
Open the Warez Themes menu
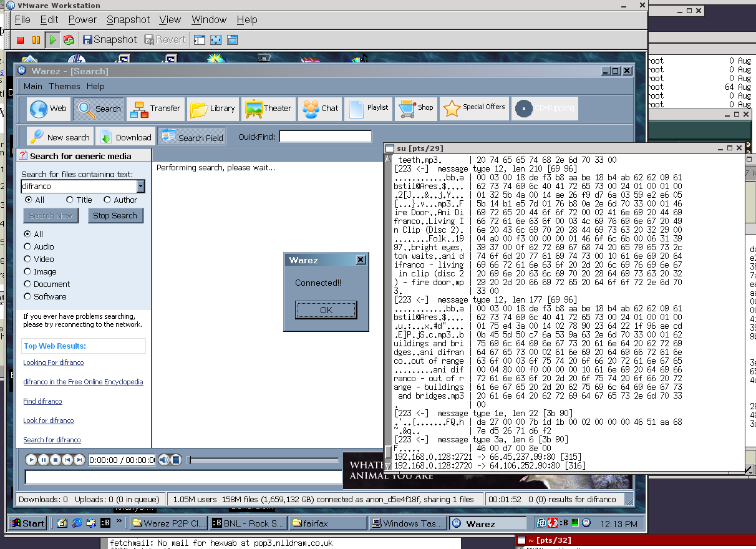[64, 86]
